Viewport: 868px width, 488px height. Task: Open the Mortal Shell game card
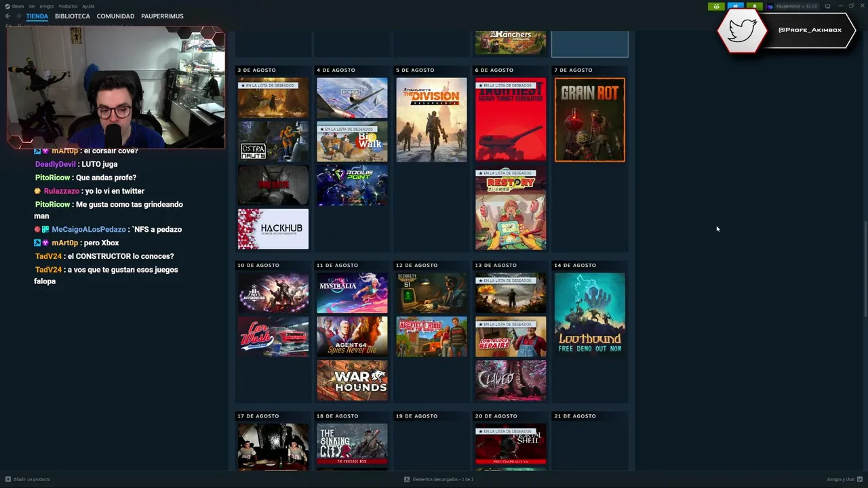(x=511, y=444)
